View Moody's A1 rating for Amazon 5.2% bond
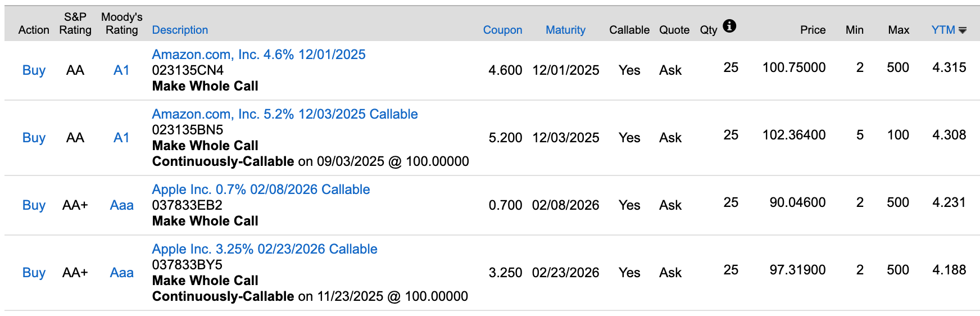 coord(121,138)
